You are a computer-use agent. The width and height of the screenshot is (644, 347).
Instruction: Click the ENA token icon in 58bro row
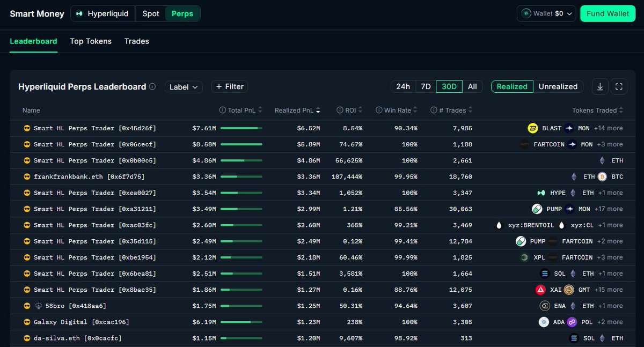coord(545,306)
